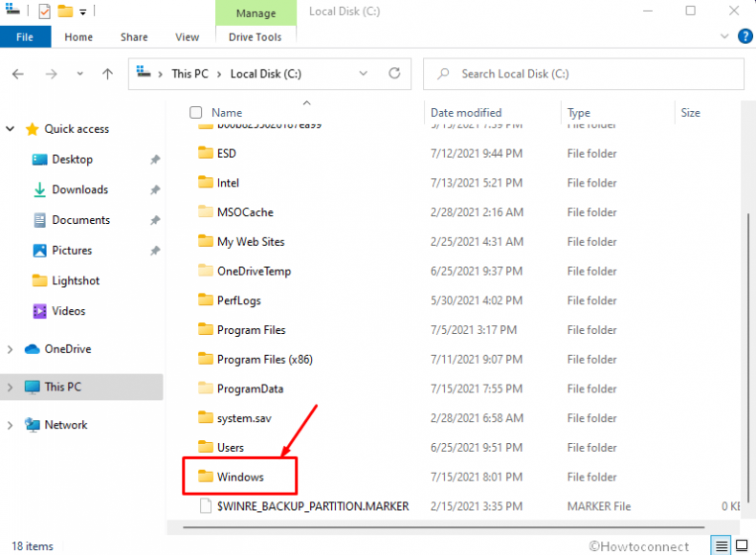The width and height of the screenshot is (756, 555).
Task: Go forward with the right arrow
Action: [51, 74]
